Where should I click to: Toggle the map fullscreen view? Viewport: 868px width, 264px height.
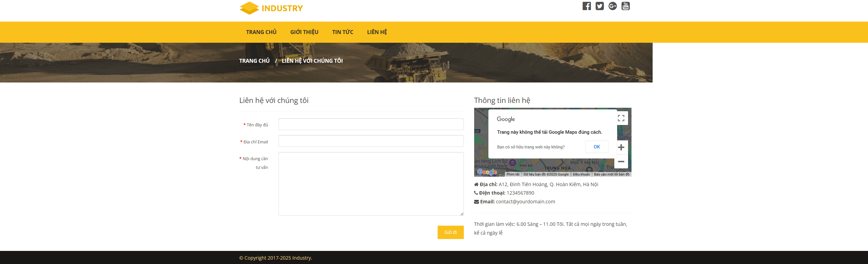[x=621, y=118]
